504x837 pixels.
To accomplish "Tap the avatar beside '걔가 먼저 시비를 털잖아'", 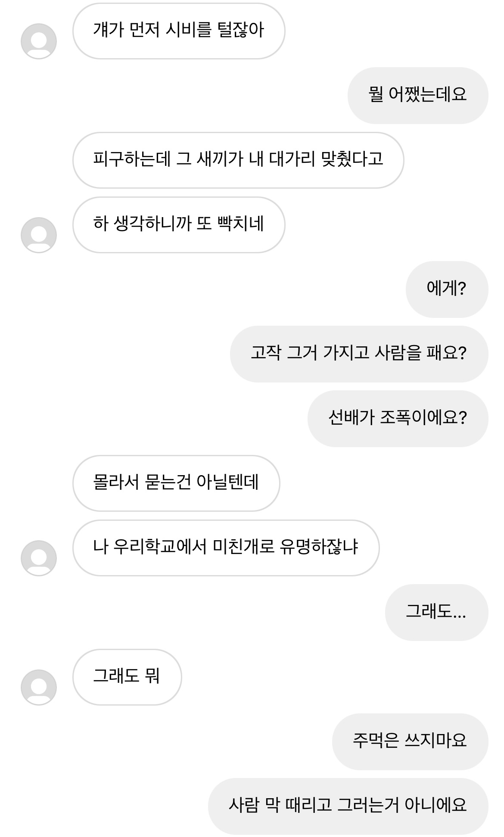I will click(x=39, y=41).
